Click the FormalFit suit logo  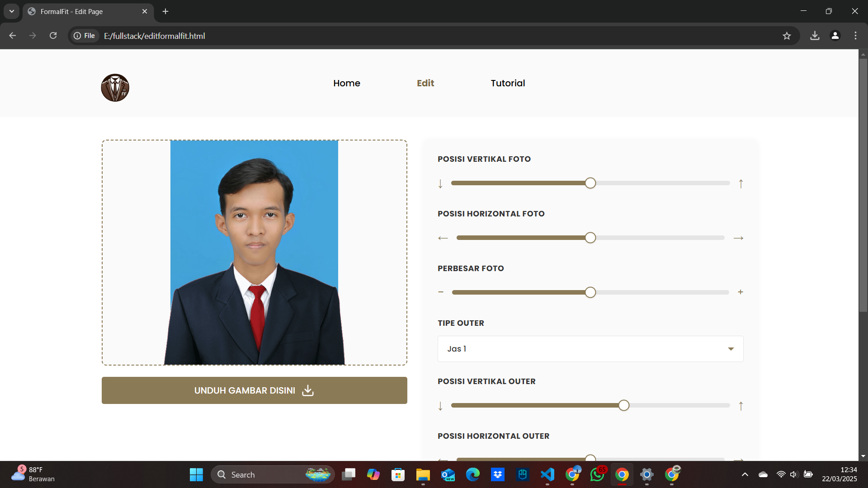(115, 88)
